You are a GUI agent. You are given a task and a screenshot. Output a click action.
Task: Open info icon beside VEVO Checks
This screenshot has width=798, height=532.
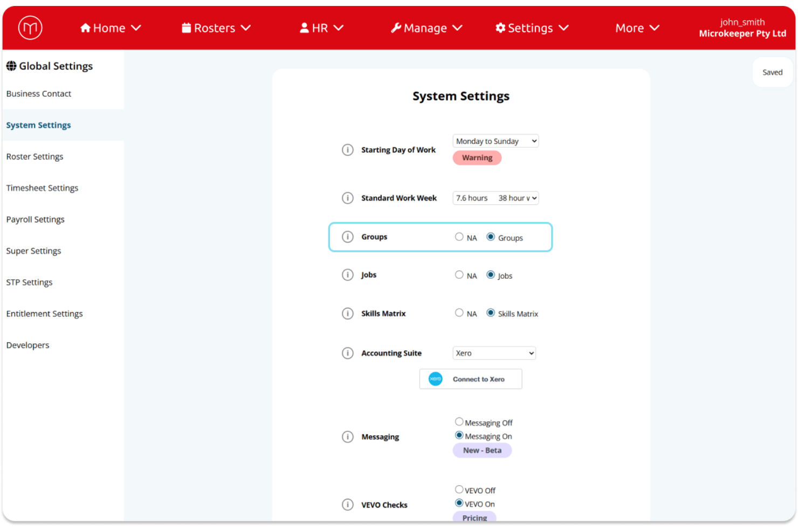click(348, 505)
